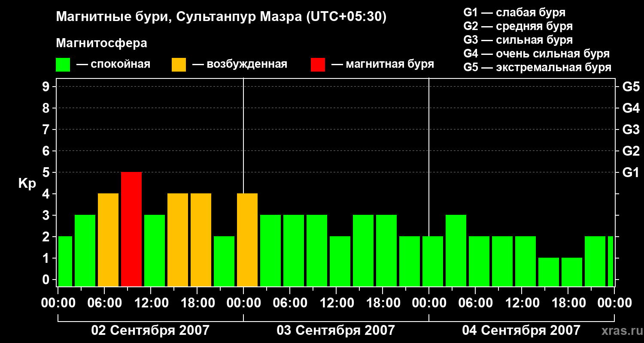Click the 'G3' label on right axis

[x=631, y=130]
